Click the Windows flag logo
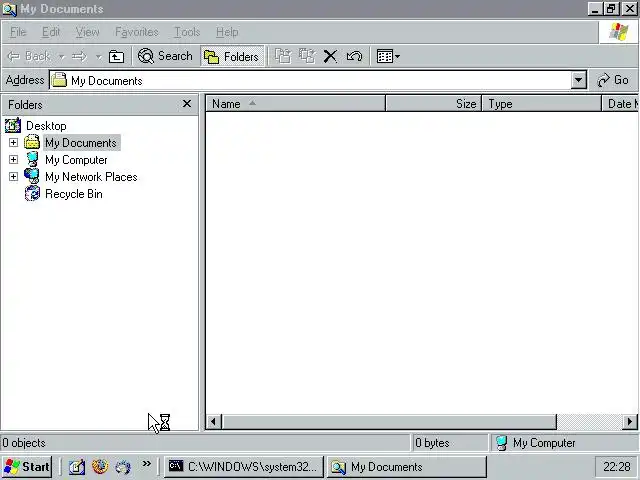The width and height of the screenshot is (640, 480). tap(618, 32)
